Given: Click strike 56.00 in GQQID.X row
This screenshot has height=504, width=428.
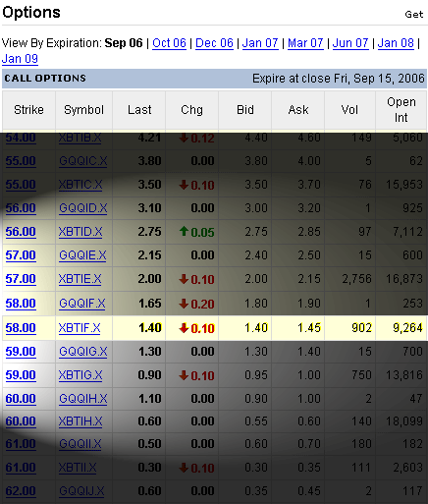Looking at the screenshot, I should coord(21,208).
